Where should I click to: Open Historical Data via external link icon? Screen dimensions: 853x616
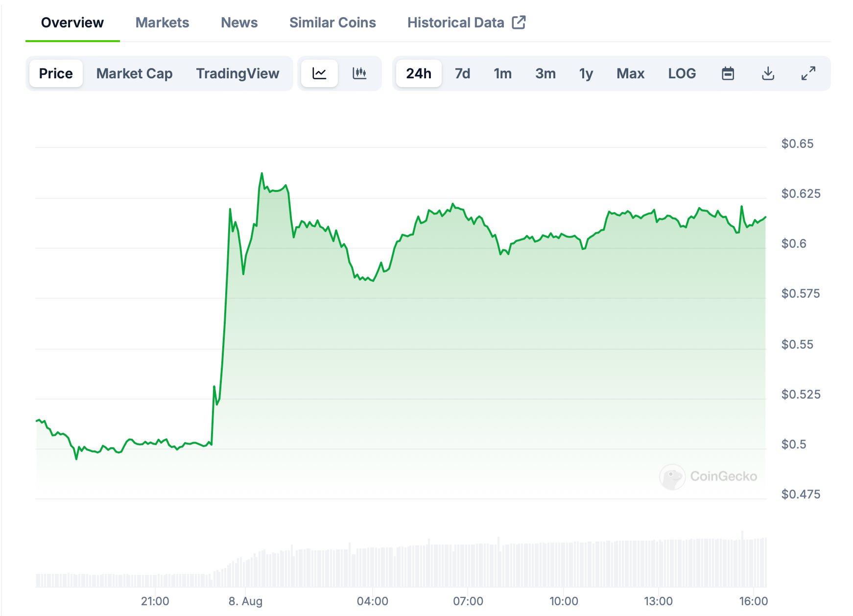tap(520, 22)
